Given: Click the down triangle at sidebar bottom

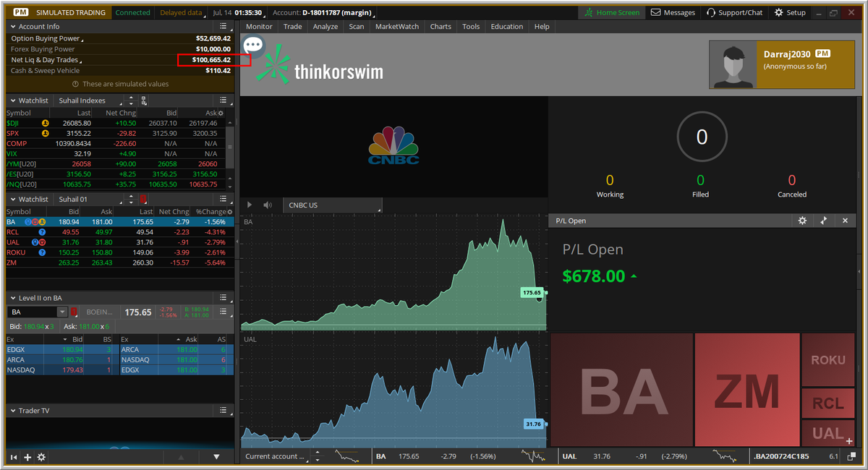Looking at the screenshot, I should point(216,457).
